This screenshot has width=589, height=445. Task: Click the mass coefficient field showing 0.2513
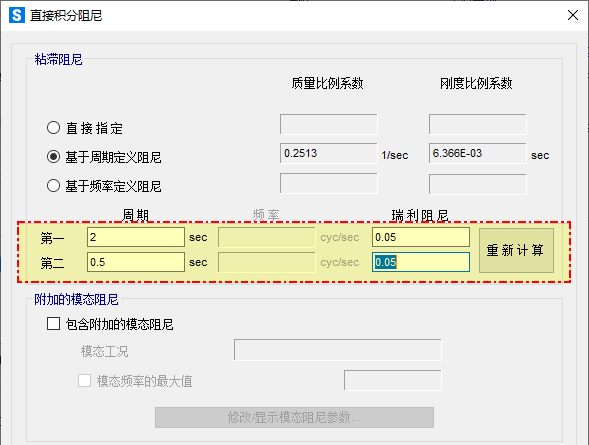[328, 153]
